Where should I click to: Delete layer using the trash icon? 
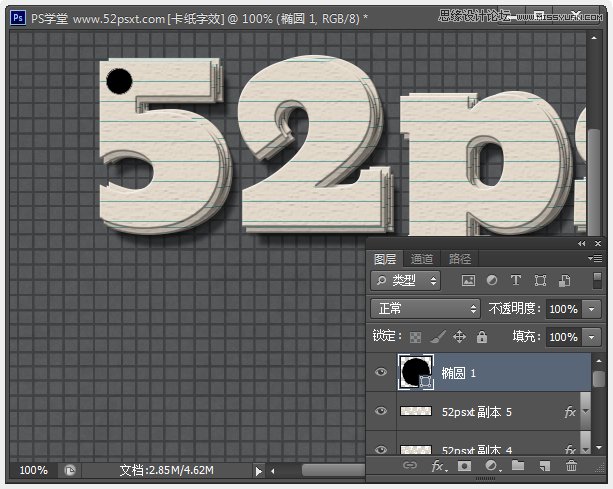pos(571,466)
